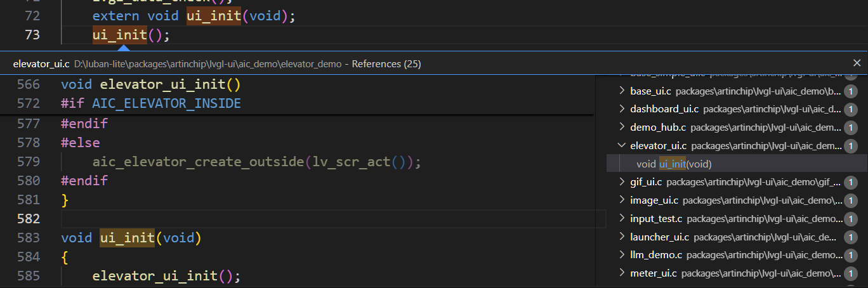Expand the demo_hub.c reference group
868x288 pixels.
622,128
